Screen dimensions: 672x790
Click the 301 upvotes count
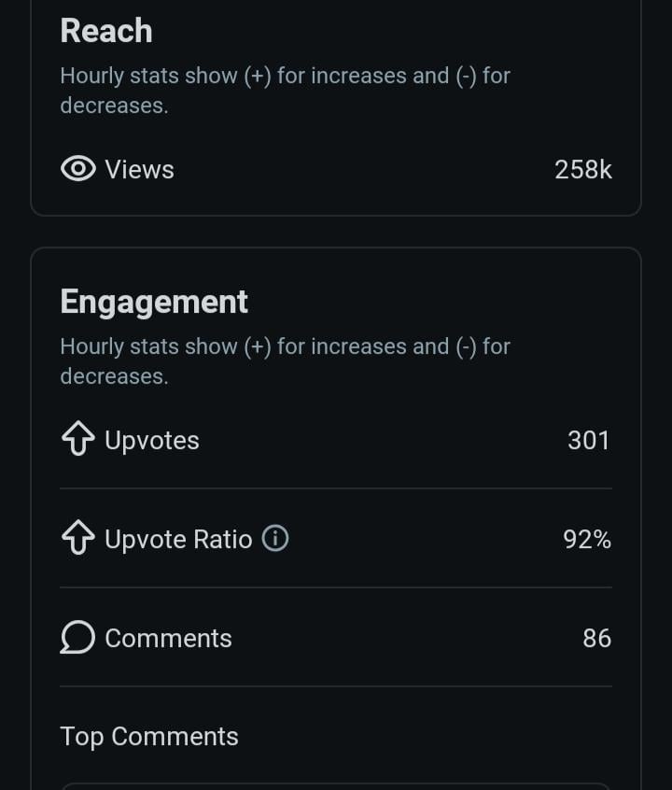tap(588, 440)
